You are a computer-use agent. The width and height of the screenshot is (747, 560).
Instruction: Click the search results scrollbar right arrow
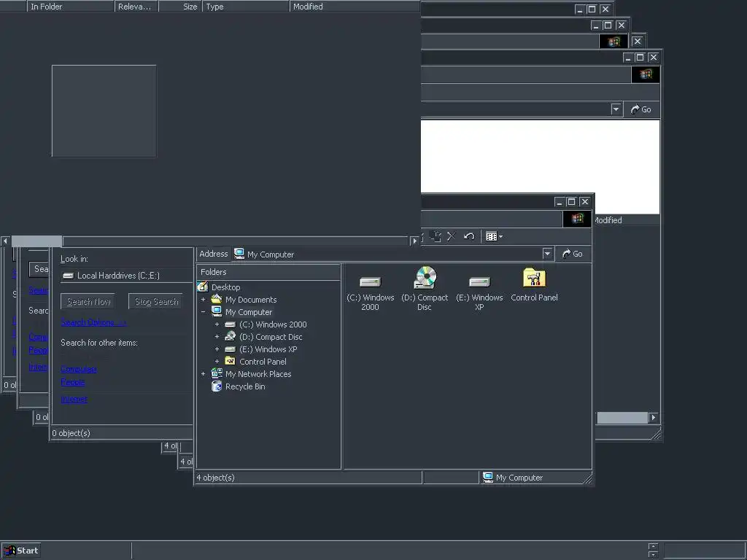[414, 241]
